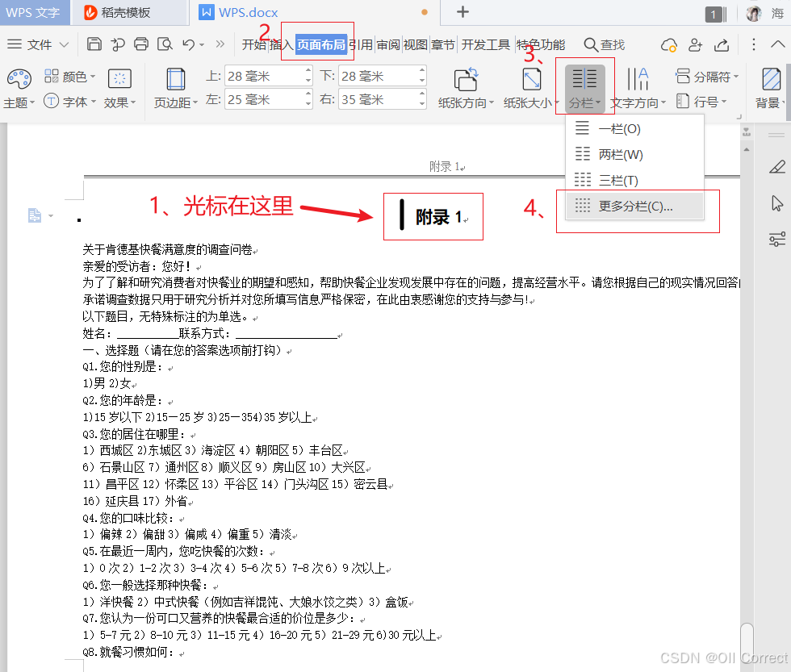Open the vertical three-dot more menu

point(754,44)
